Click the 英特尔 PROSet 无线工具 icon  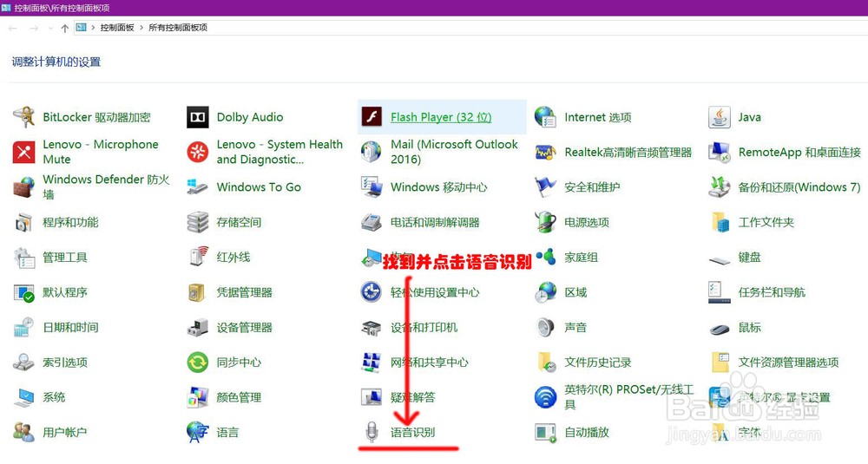point(545,397)
